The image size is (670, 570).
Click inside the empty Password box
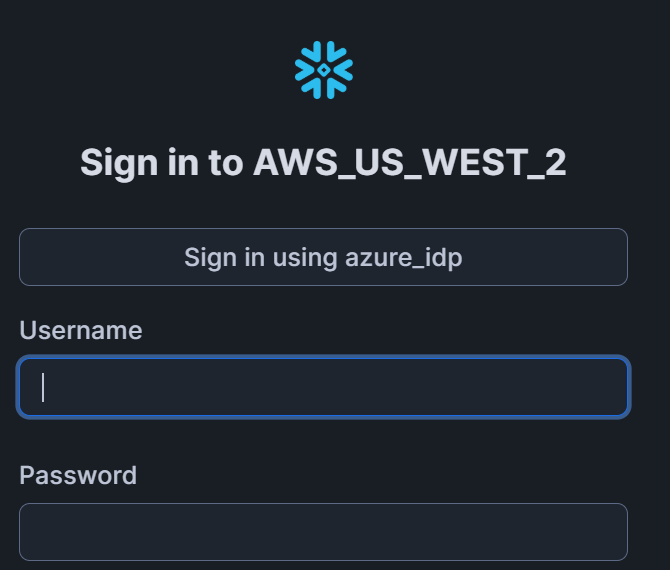[x=323, y=531]
